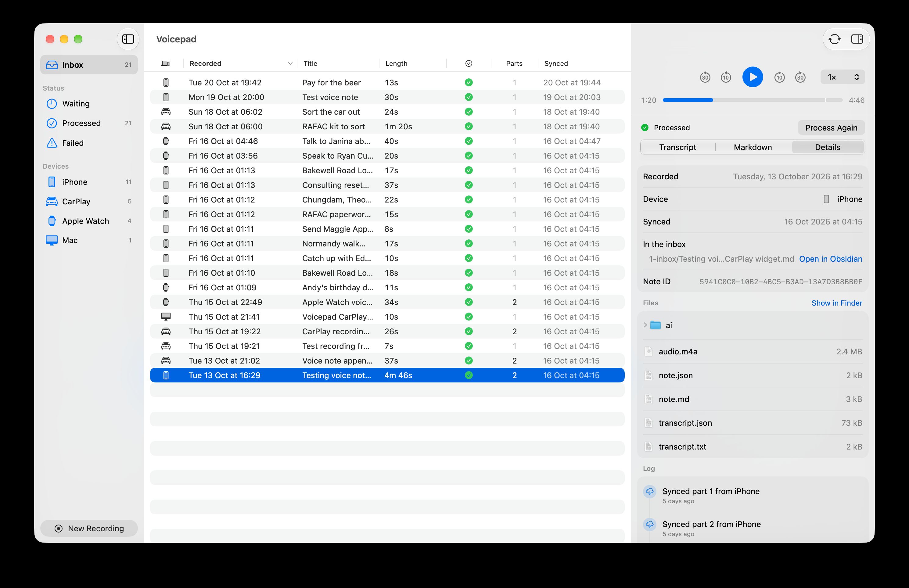Click 'Synced part 1 from iPhone' log entry
This screenshot has width=909, height=588.
(710, 491)
